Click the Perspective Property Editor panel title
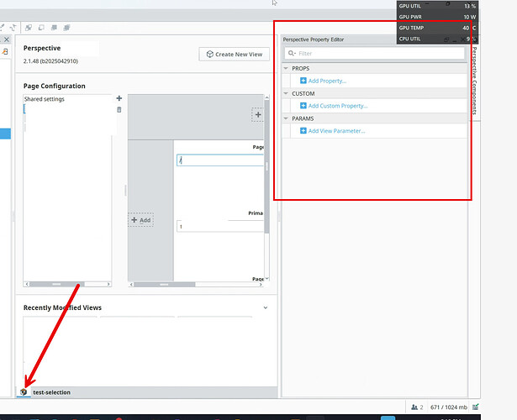Screen dimensions: 517x420 [x=314, y=39]
